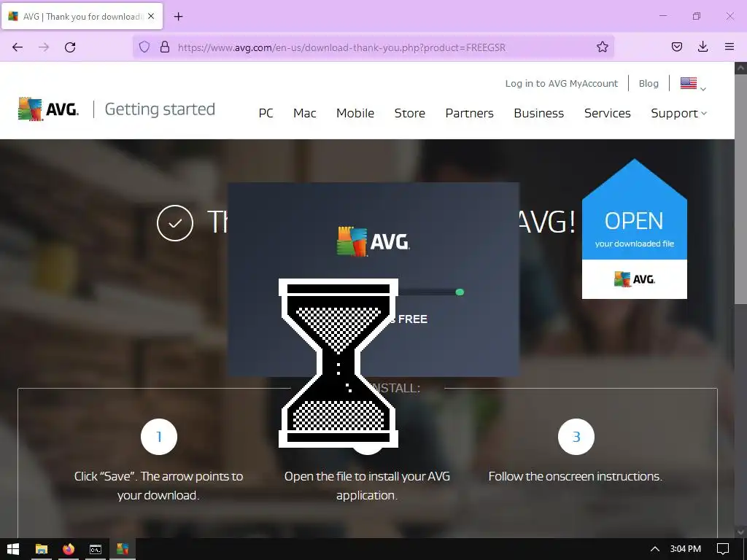Open a new browser tab

178,17
